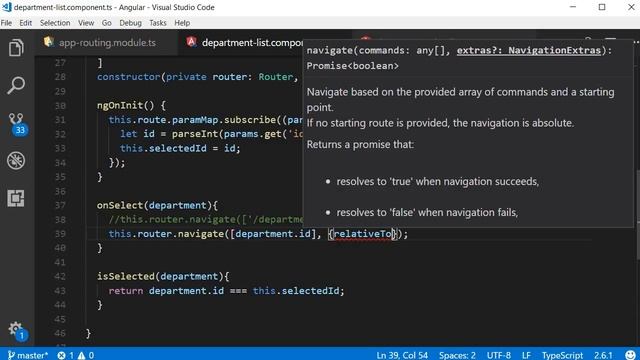640x360 pixels.
Task: Open the Selection menu
Action: 55,23
